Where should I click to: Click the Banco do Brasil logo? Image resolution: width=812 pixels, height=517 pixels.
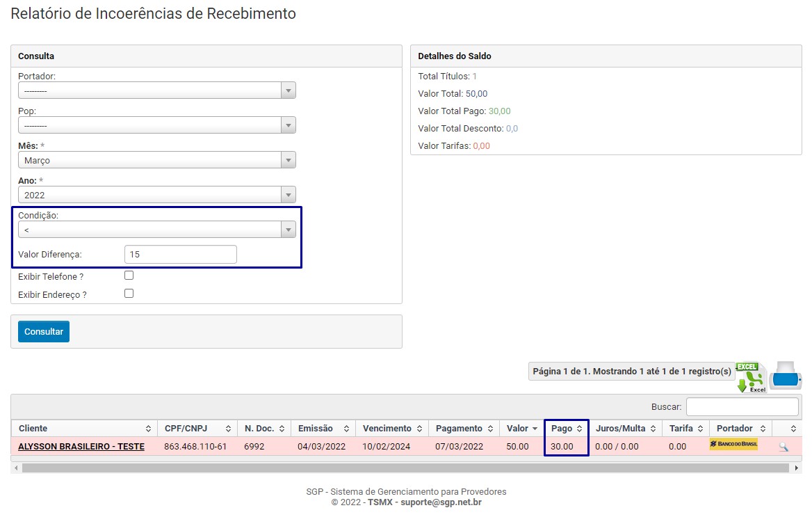[733, 445]
